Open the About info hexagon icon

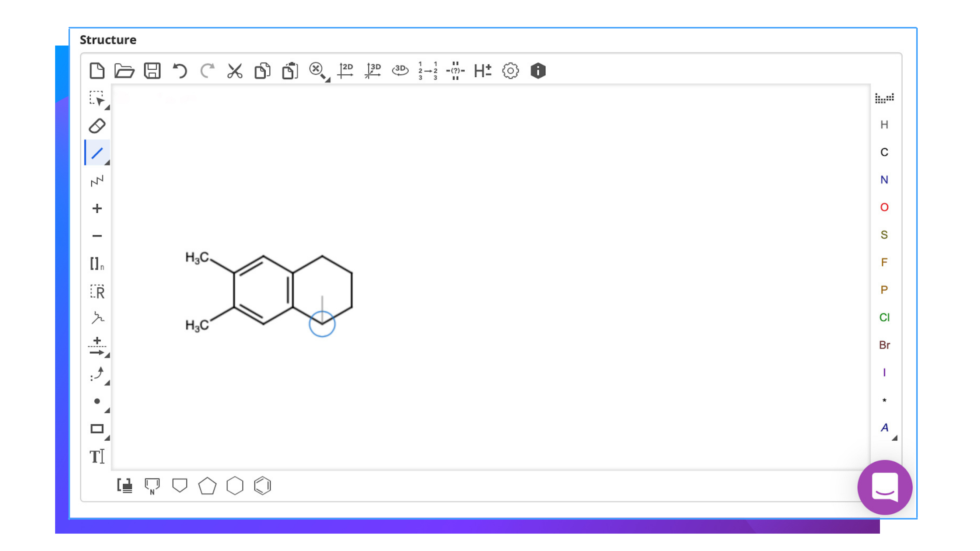pos(538,71)
